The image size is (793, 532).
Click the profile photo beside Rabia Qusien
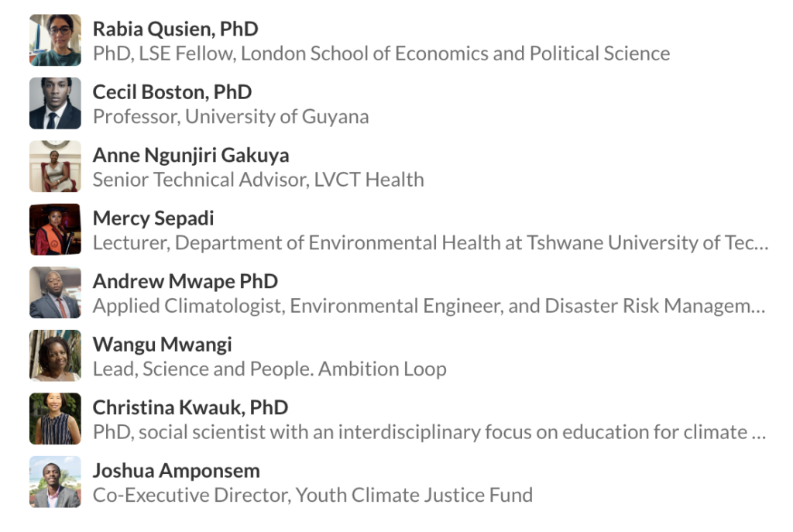click(x=55, y=40)
